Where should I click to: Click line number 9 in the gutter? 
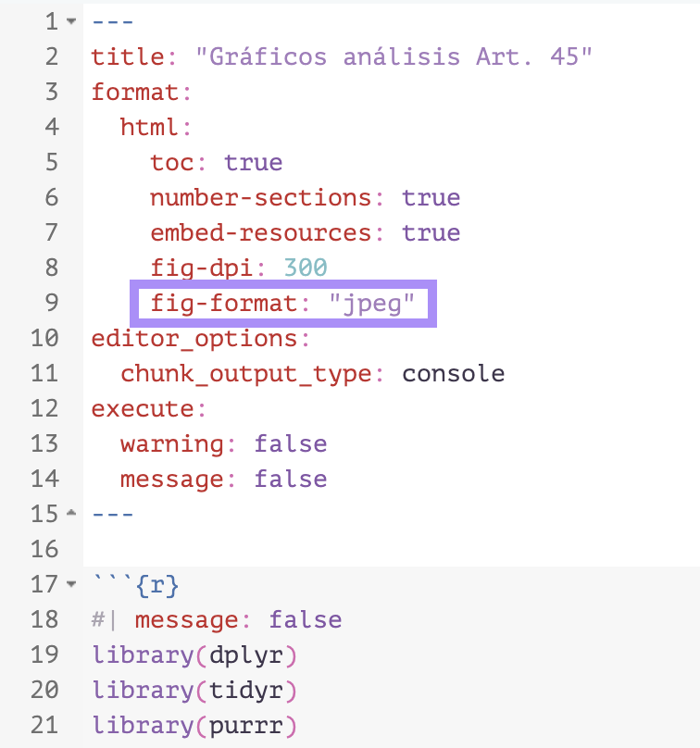tap(51, 303)
